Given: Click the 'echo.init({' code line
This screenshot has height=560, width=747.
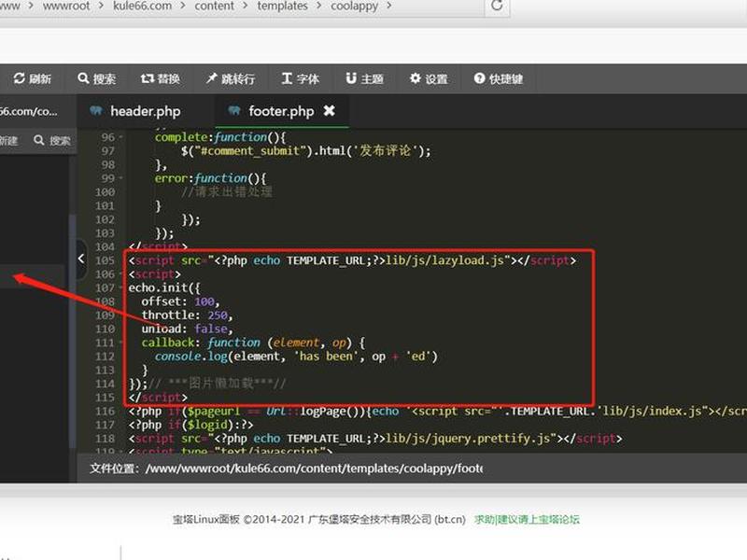Looking at the screenshot, I should coord(164,287).
